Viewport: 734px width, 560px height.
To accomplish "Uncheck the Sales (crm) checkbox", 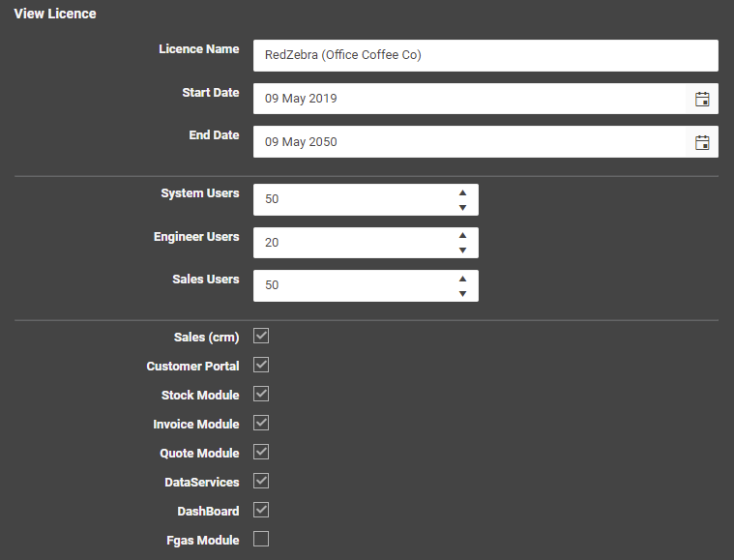I will [x=261, y=336].
